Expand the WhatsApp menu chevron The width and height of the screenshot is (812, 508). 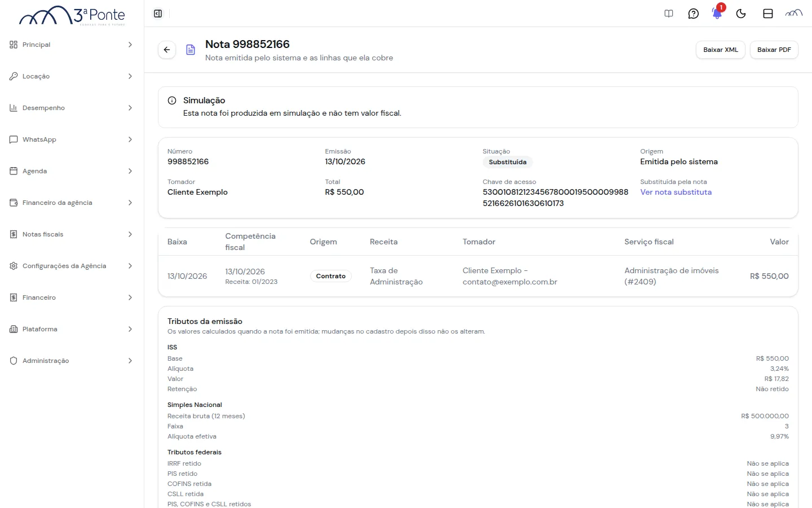[x=130, y=139]
